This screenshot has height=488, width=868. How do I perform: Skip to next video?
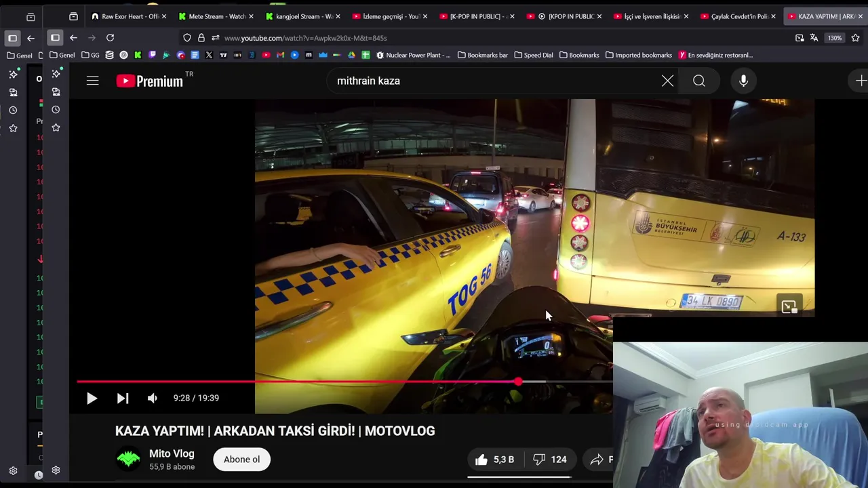coord(123,399)
